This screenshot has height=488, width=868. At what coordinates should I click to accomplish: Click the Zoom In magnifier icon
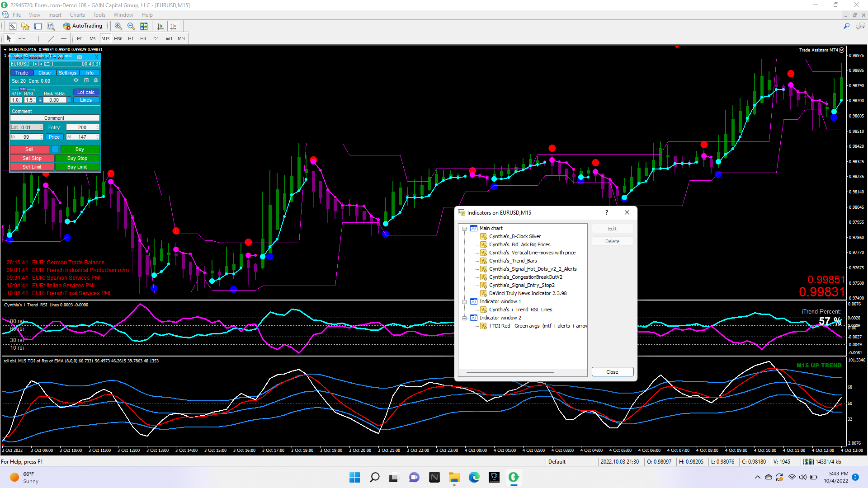click(118, 26)
